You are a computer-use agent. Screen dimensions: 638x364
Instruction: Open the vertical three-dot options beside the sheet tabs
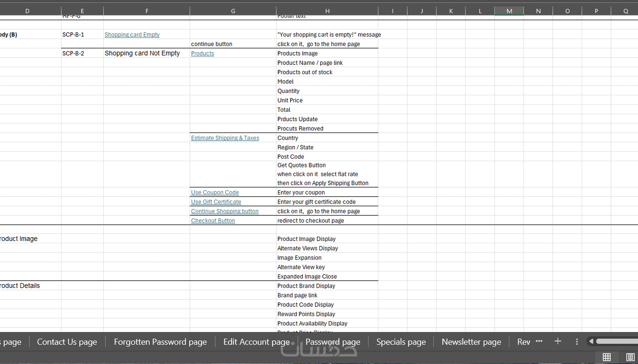577,341
